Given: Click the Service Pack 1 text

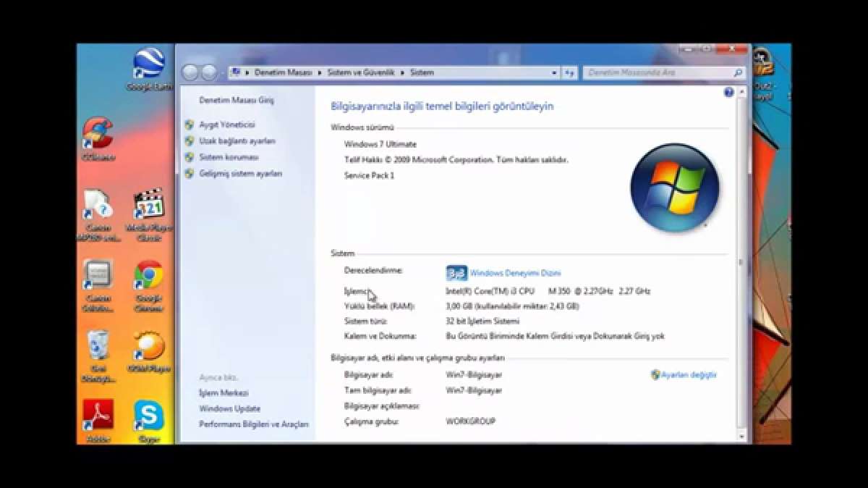Looking at the screenshot, I should click(x=369, y=175).
